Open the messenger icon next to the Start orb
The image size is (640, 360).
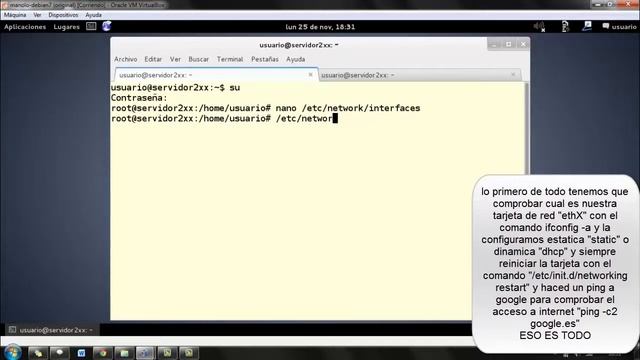coord(38,353)
